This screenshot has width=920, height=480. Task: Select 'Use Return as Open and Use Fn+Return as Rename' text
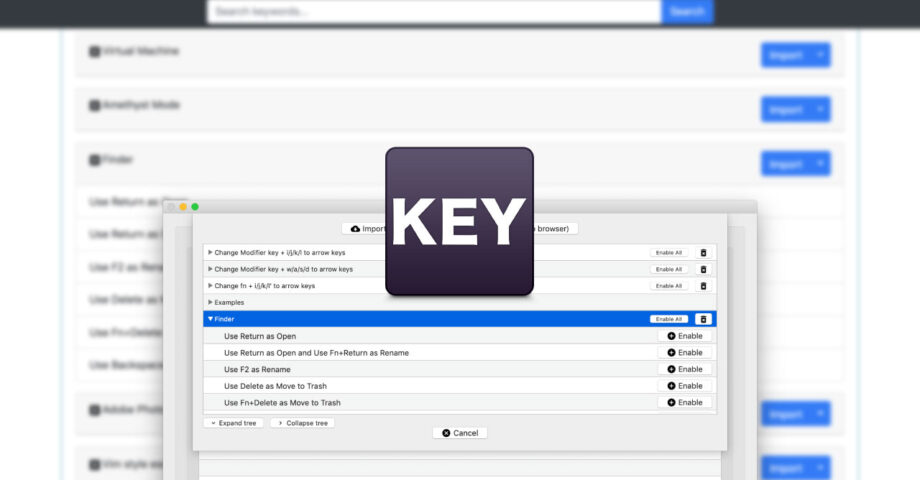point(316,353)
